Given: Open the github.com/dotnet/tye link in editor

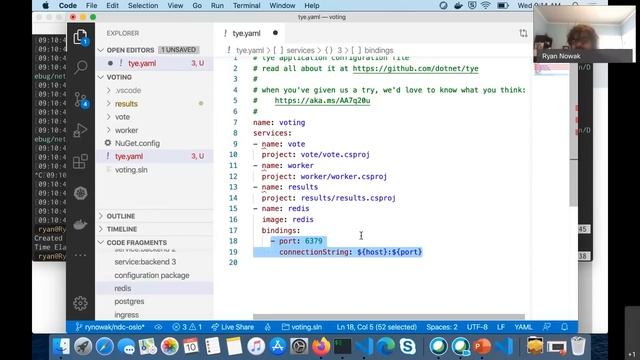Looking at the screenshot, I should click(415, 69).
